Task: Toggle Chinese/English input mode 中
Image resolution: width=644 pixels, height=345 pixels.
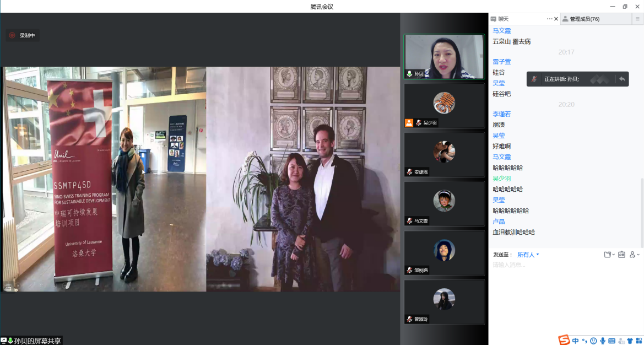Action: [x=575, y=341]
